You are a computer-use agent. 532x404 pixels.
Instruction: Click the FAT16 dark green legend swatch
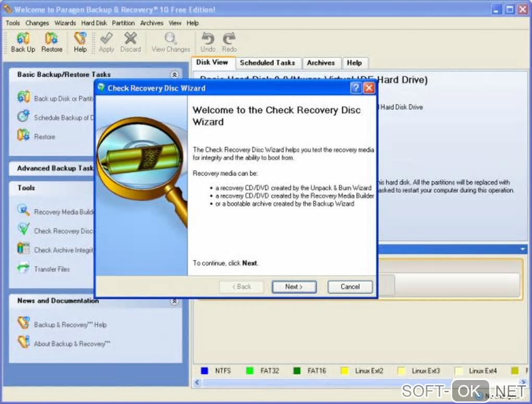(297, 371)
